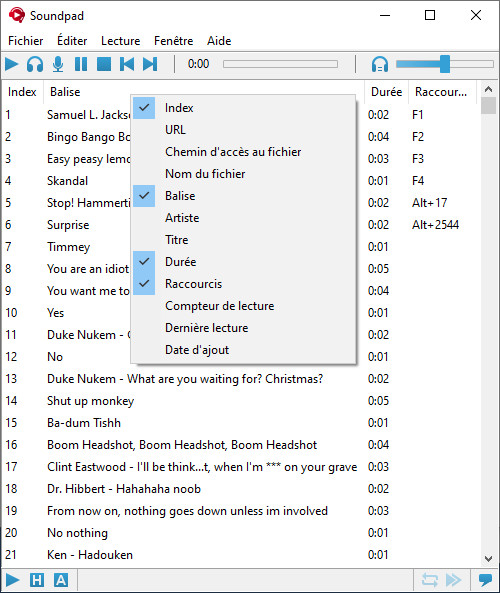Click the headphones preview play icon
This screenshot has height=593, width=500.
pos(35,64)
